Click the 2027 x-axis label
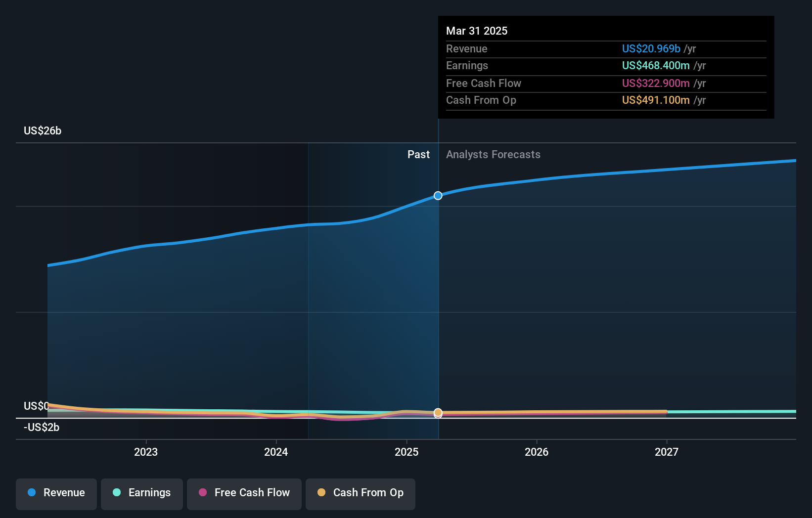This screenshot has width=812, height=518. (x=667, y=452)
